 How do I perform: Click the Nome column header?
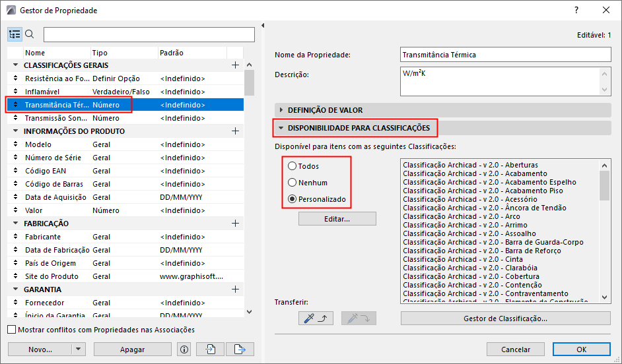pyautogui.click(x=57, y=53)
